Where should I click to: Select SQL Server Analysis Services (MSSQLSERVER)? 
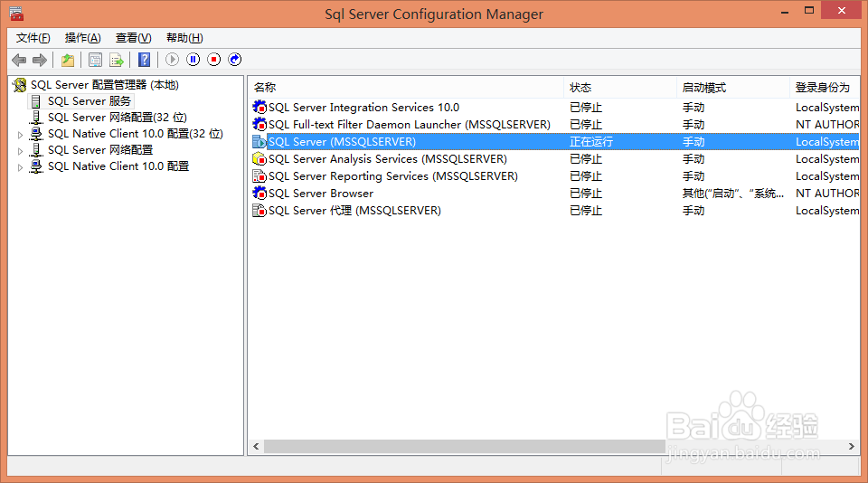click(x=388, y=159)
